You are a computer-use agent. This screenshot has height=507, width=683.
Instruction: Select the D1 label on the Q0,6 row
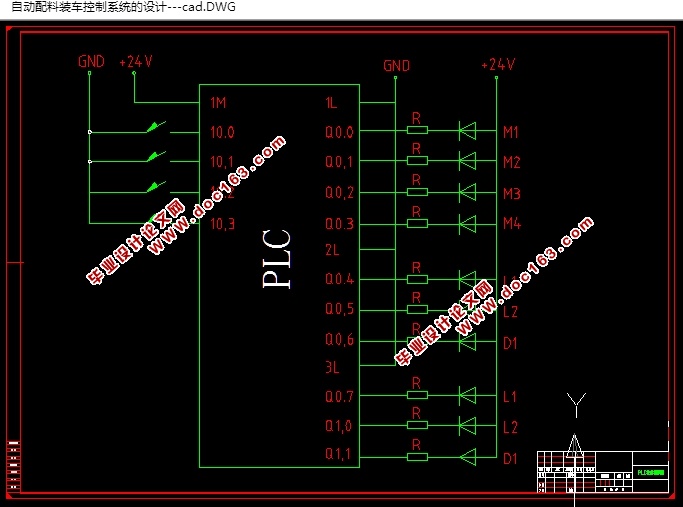click(x=510, y=344)
